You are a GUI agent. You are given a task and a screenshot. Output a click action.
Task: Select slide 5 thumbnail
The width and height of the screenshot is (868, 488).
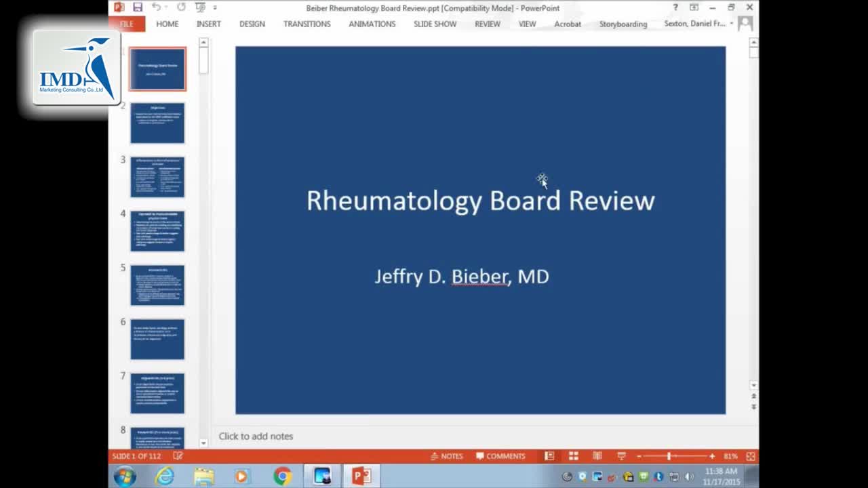157,285
